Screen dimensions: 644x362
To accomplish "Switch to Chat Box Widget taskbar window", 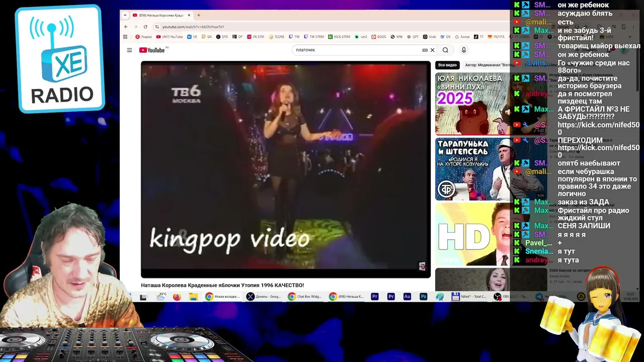I will point(305,297).
